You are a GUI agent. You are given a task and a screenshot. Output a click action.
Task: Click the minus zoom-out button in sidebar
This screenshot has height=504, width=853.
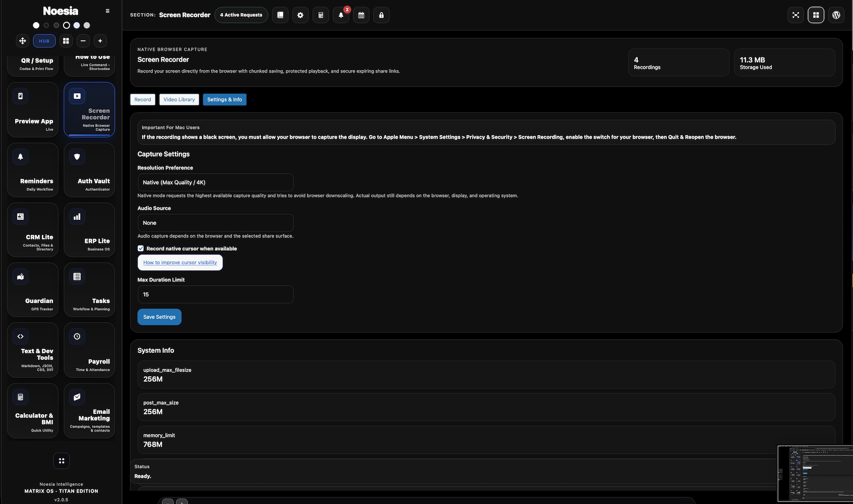click(x=83, y=41)
